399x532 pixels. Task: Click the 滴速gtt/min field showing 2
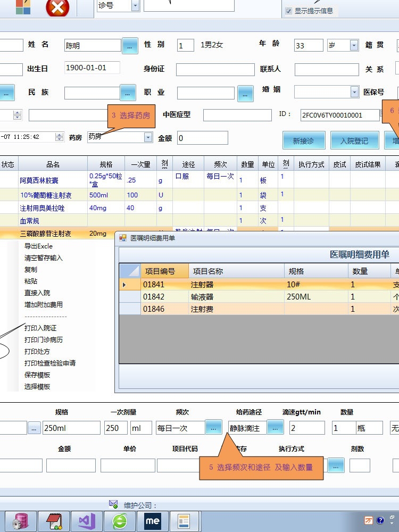point(307,428)
